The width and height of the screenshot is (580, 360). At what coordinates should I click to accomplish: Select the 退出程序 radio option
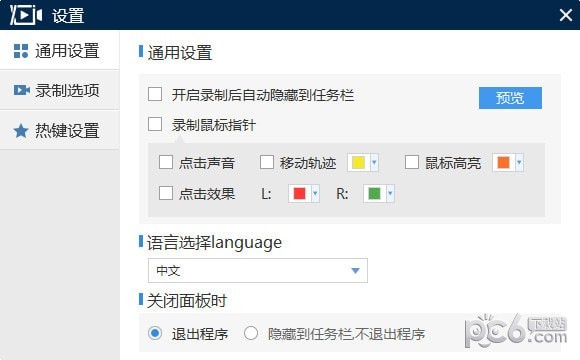tap(155, 333)
